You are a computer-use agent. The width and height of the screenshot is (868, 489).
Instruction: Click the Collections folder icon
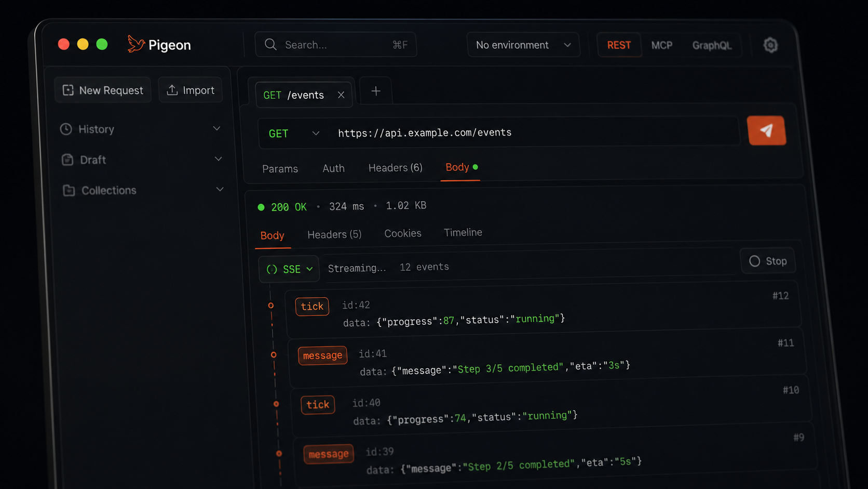pos(69,190)
